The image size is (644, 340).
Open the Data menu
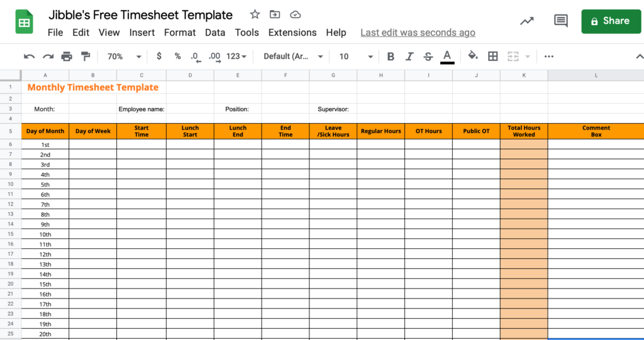pyautogui.click(x=215, y=33)
